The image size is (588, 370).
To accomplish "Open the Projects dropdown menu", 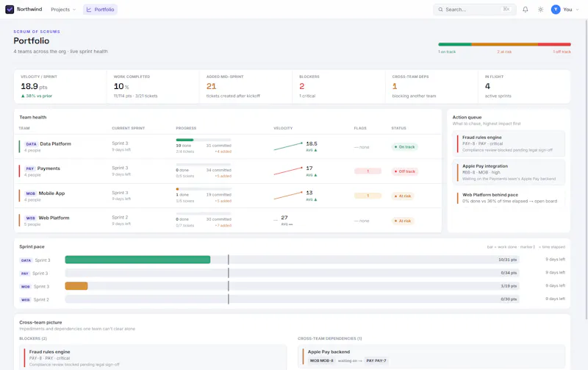I will 63,10.
